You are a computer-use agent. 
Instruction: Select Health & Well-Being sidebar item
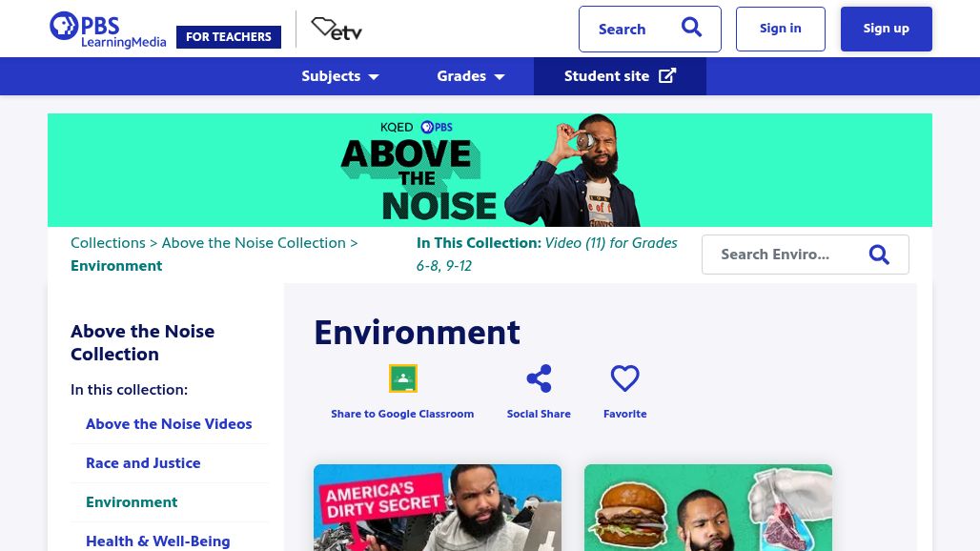click(x=157, y=541)
